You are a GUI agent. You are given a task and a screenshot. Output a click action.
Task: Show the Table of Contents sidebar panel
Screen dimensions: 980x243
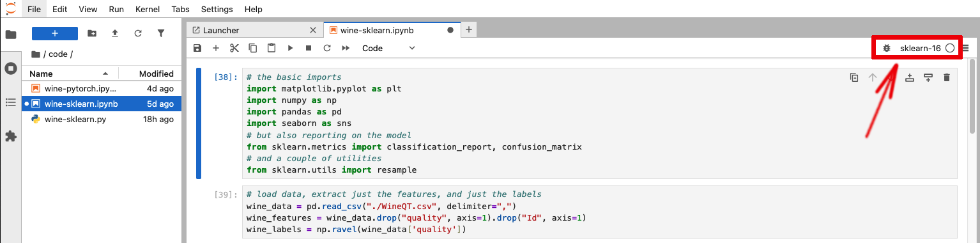point(11,102)
